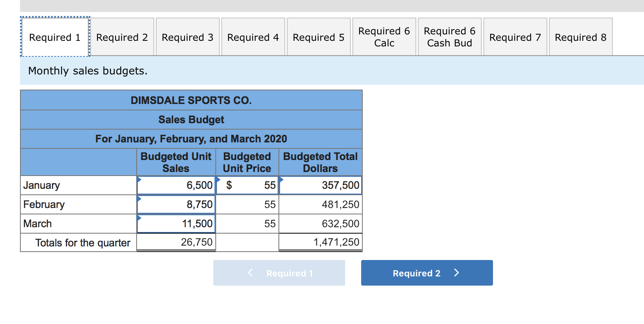The image size is (644, 324).
Task: Click the January row label
Action: (42, 185)
